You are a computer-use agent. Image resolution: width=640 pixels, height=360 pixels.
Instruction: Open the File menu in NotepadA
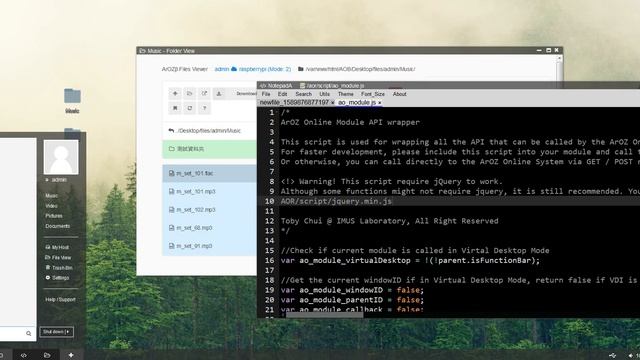pyautogui.click(x=266, y=94)
